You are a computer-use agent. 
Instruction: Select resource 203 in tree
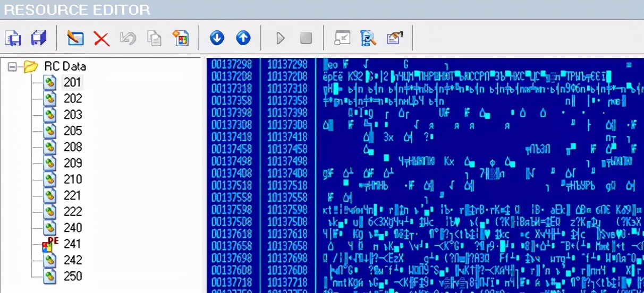pos(73,115)
